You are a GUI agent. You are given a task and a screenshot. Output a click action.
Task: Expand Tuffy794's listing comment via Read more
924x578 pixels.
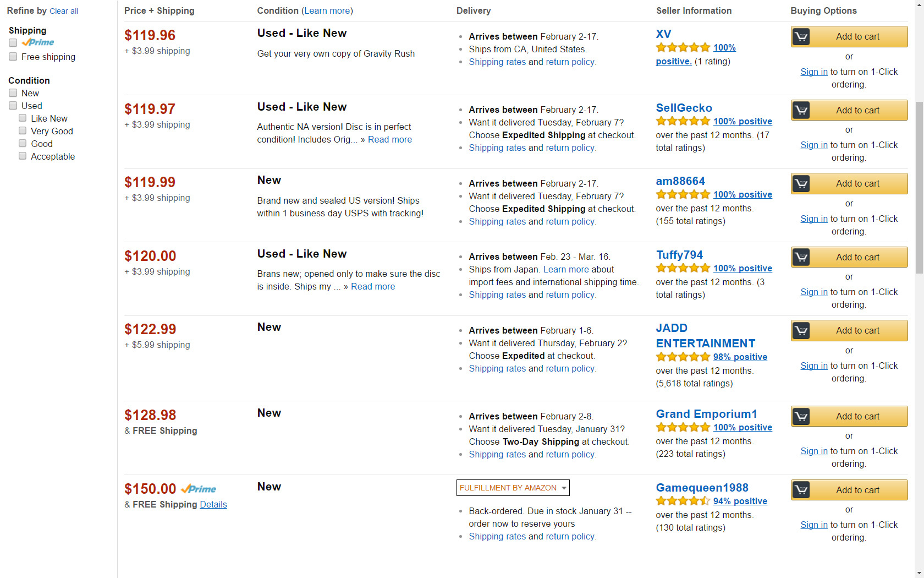point(373,286)
